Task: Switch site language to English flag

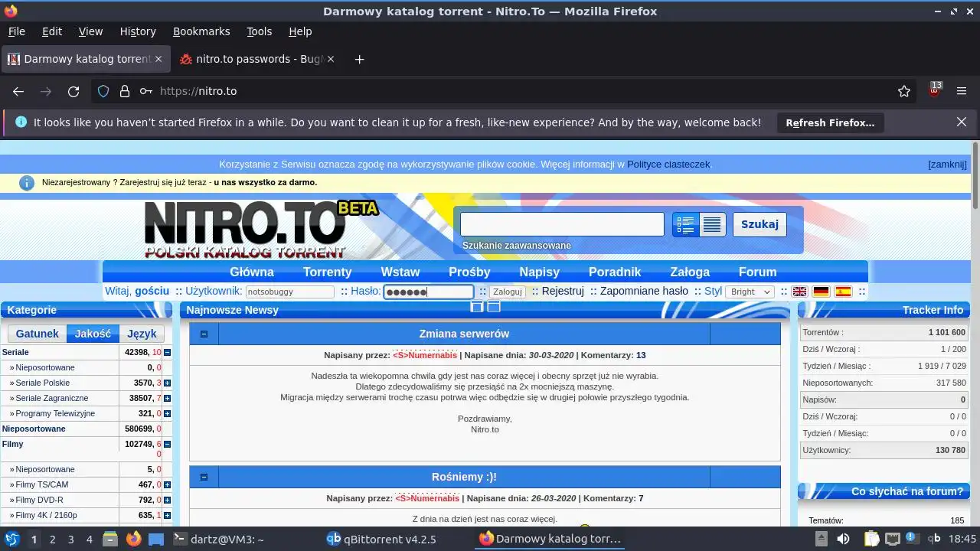Action: (x=799, y=292)
